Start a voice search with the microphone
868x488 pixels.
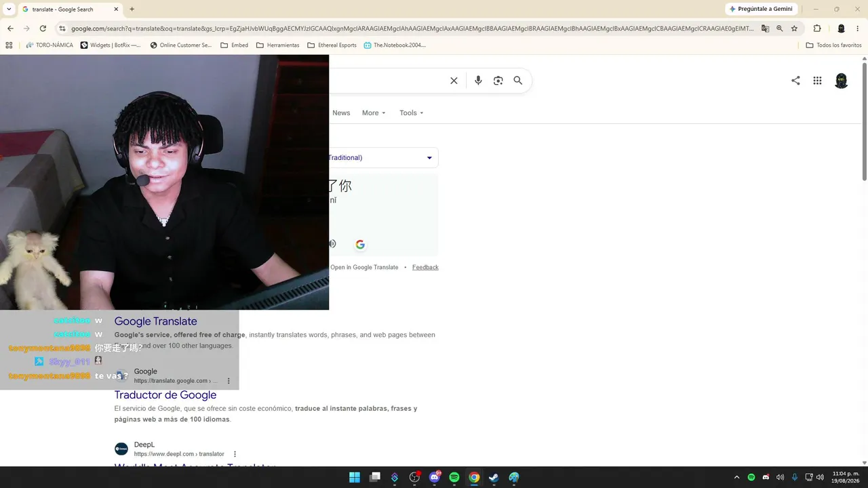478,81
